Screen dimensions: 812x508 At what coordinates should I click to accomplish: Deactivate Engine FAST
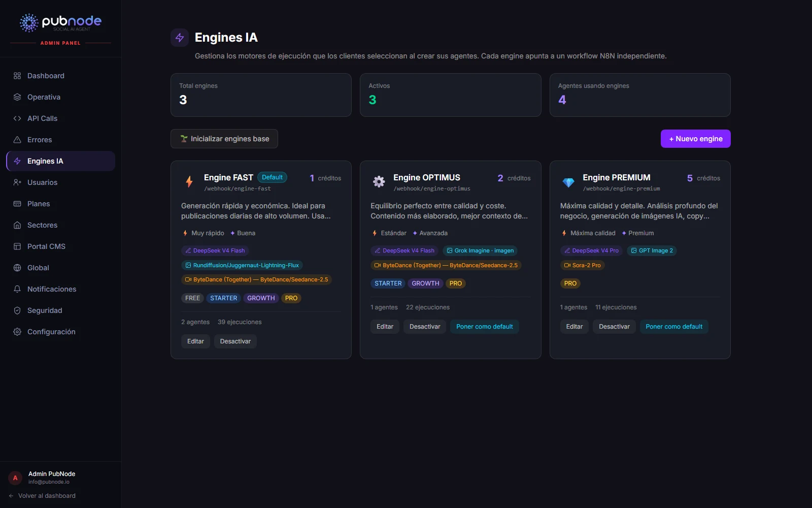tap(235, 341)
